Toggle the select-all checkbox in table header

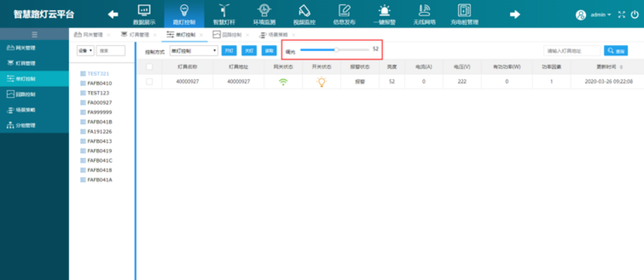149,67
